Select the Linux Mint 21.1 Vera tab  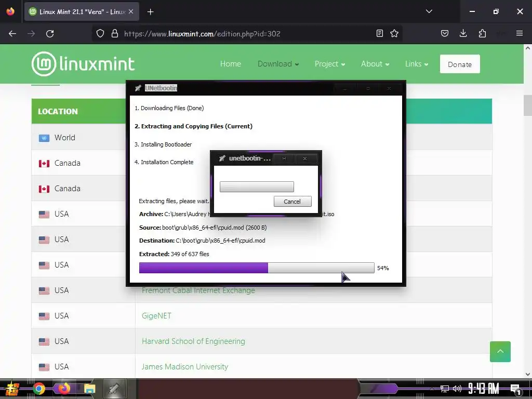[82, 12]
